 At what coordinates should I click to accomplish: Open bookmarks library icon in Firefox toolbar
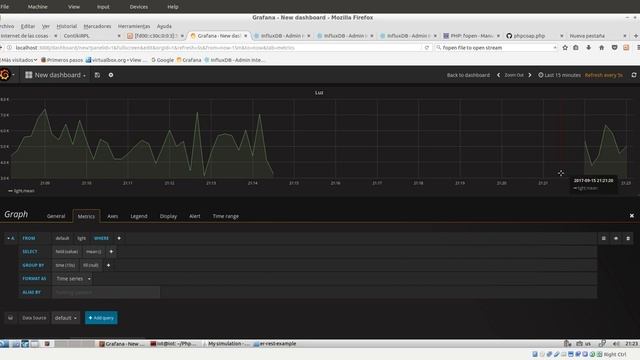[x=576, y=48]
